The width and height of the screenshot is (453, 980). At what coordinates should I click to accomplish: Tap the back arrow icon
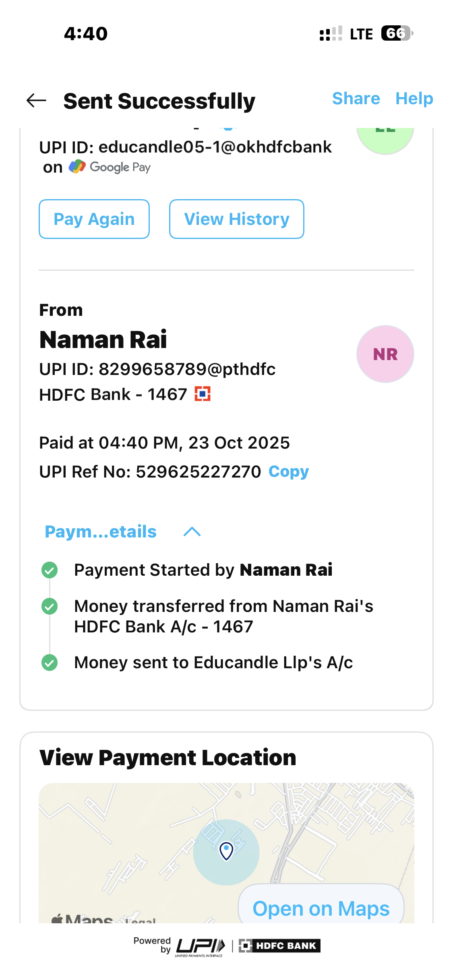point(36,101)
